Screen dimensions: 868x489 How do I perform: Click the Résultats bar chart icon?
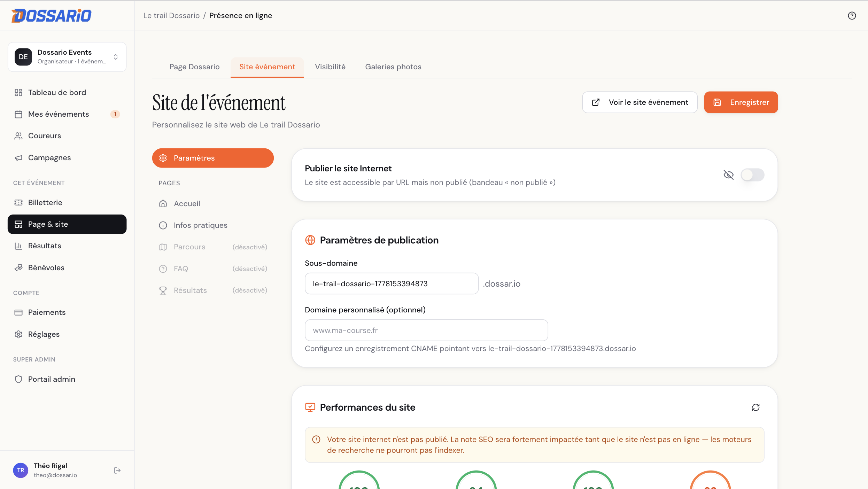click(18, 246)
